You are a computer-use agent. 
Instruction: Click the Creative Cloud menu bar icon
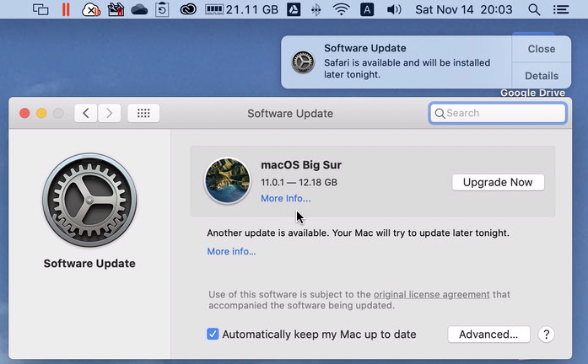click(188, 10)
